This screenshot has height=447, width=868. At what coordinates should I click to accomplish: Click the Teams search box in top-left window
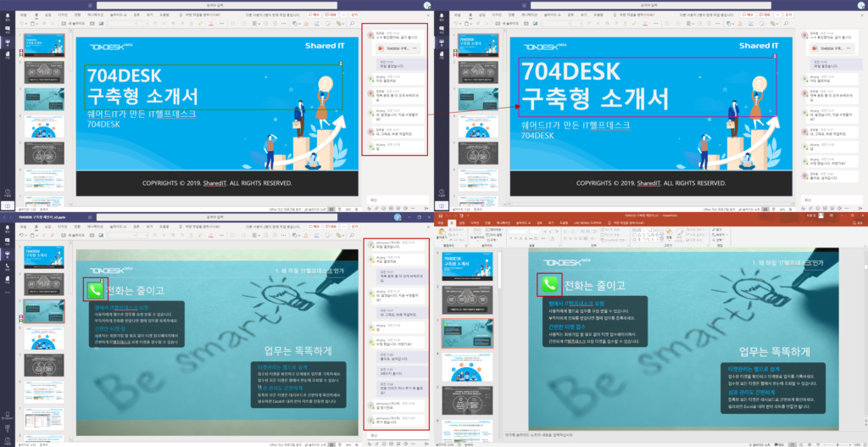coord(215,4)
